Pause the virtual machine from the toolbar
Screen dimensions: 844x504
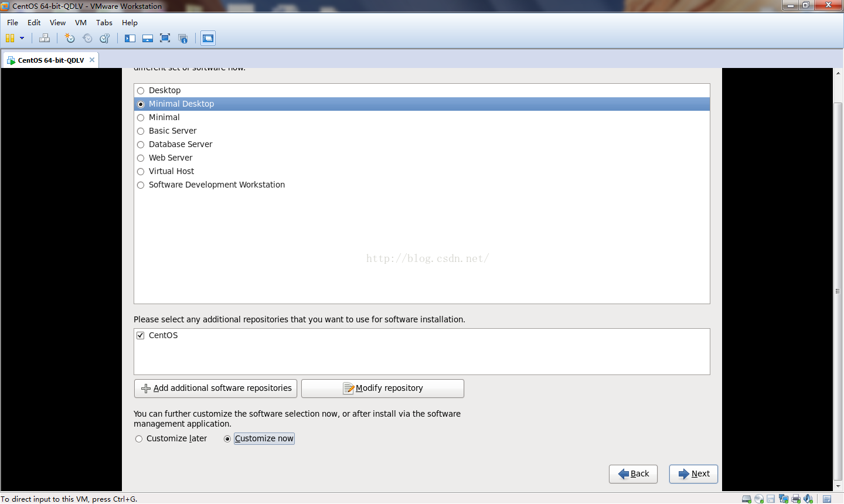pos(10,38)
